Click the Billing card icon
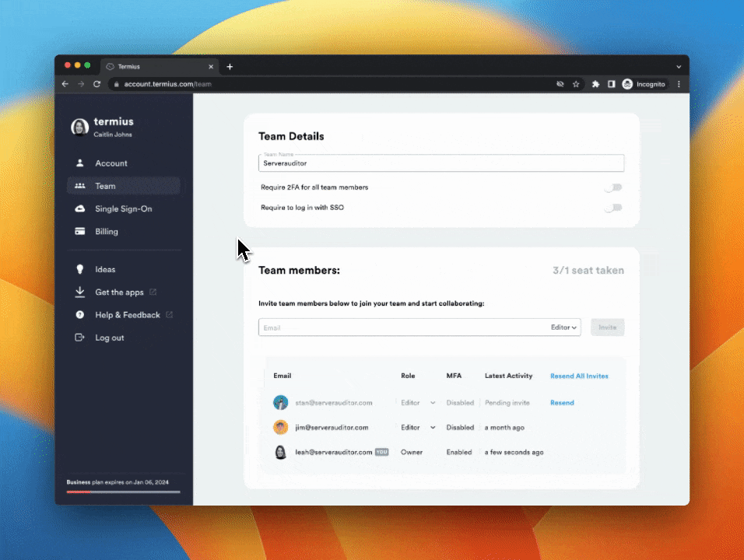Image resolution: width=744 pixels, height=560 pixels. (x=79, y=232)
